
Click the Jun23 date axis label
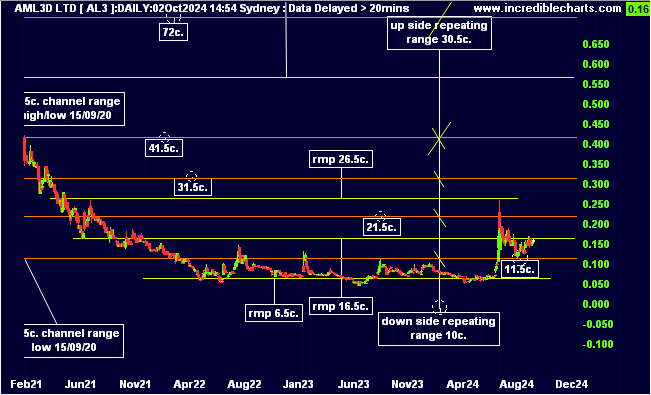[x=355, y=384]
